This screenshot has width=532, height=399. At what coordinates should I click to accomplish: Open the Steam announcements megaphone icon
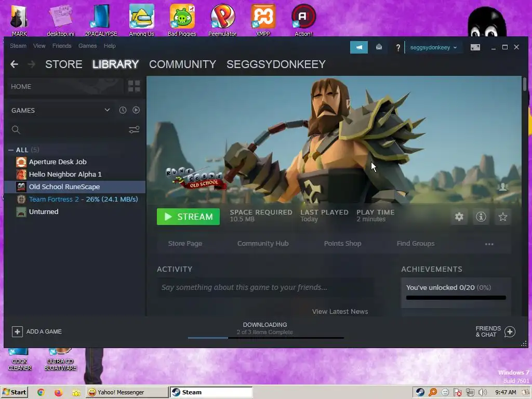pyautogui.click(x=358, y=47)
